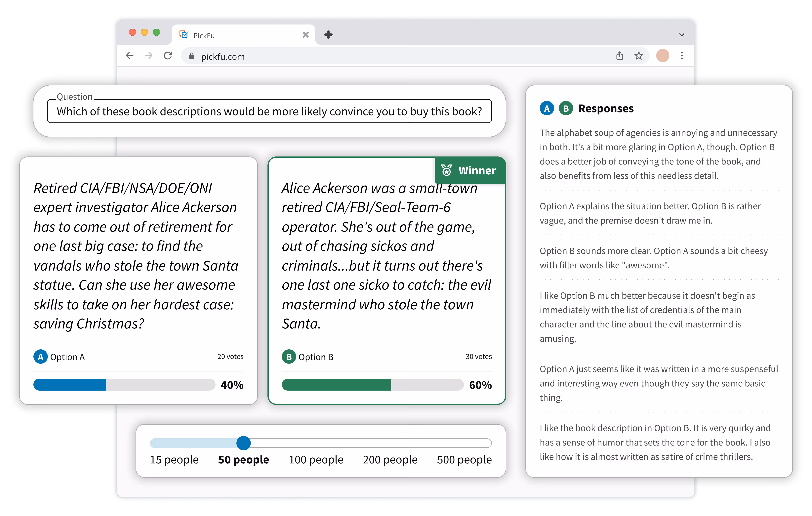Select the 15 people option

pyautogui.click(x=174, y=459)
